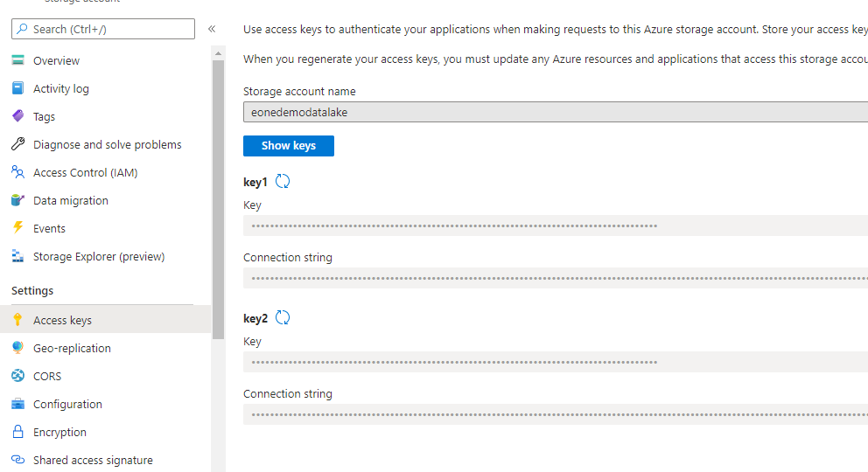Click the Search (Ctrl+/) input field
The width and height of the screenshot is (868, 472).
pos(103,29)
